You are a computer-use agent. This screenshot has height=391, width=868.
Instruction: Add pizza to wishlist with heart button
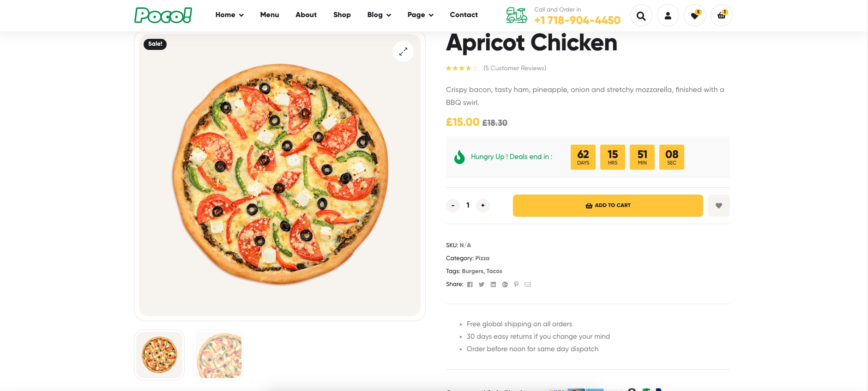tap(718, 206)
